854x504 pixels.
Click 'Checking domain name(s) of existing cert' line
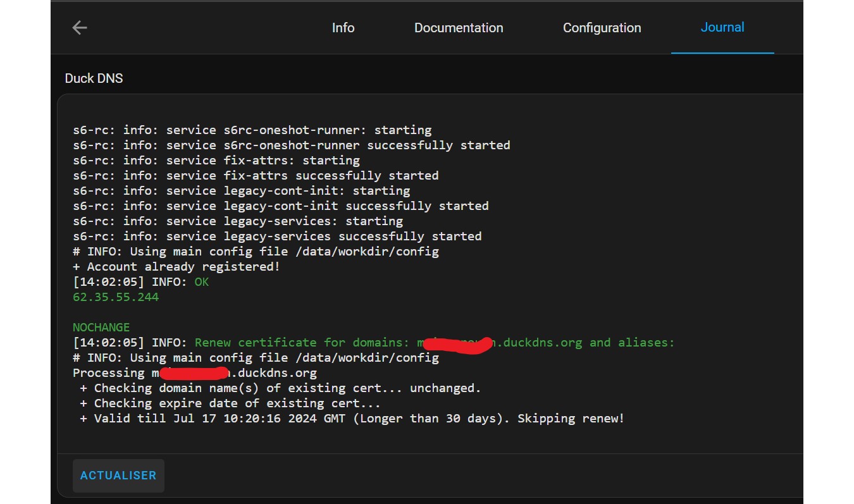[x=280, y=388]
